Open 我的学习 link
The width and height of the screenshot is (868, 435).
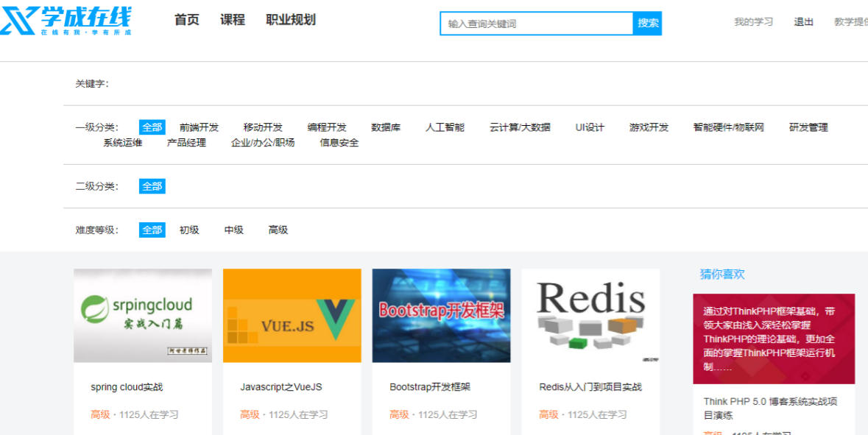point(753,22)
